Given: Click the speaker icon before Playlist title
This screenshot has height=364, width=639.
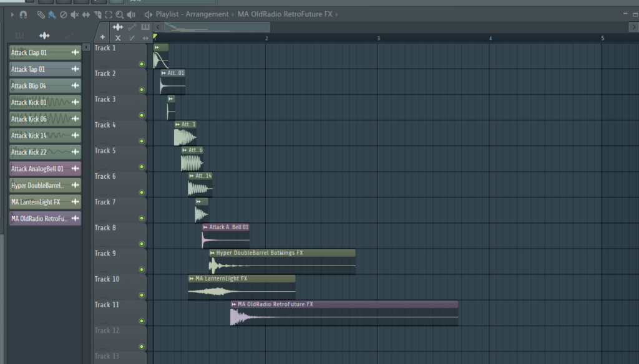Looking at the screenshot, I should 148,15.
